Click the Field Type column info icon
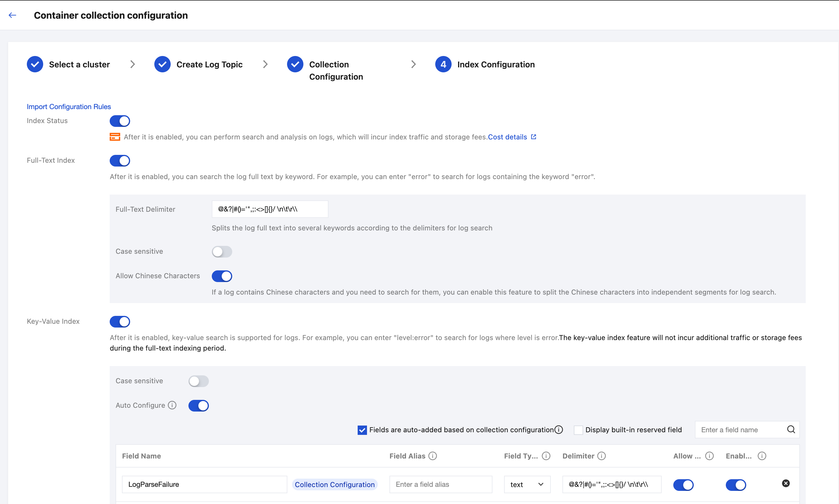Viewport: 839px width, 504px height. tap(546, 456)
